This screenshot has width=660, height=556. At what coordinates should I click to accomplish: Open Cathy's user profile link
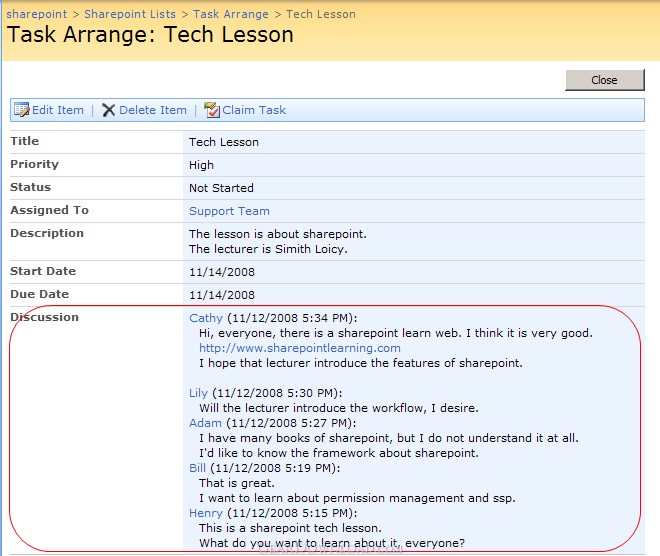pos(206,318)
